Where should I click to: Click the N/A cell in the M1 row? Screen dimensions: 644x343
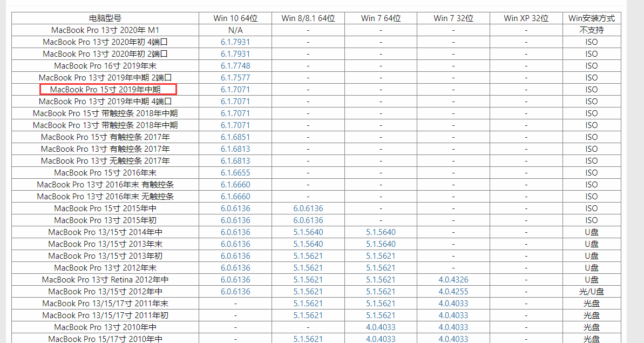[x=235, y=30]
